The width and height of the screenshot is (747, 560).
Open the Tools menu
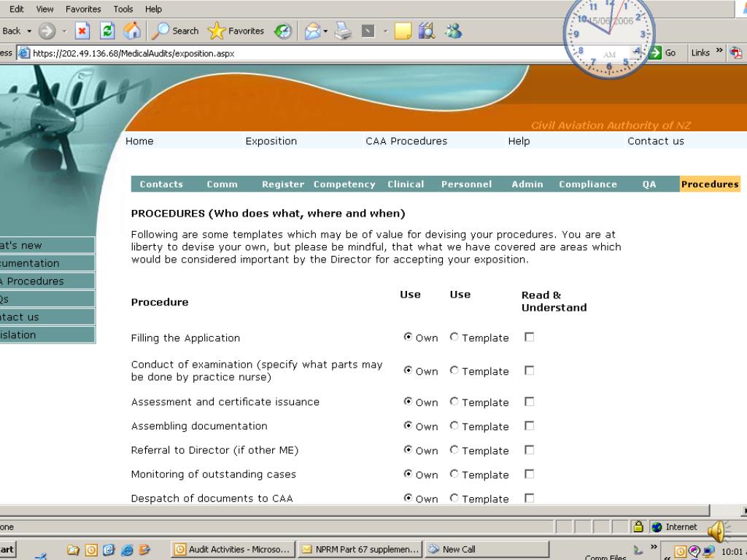[x=123, y=9]
